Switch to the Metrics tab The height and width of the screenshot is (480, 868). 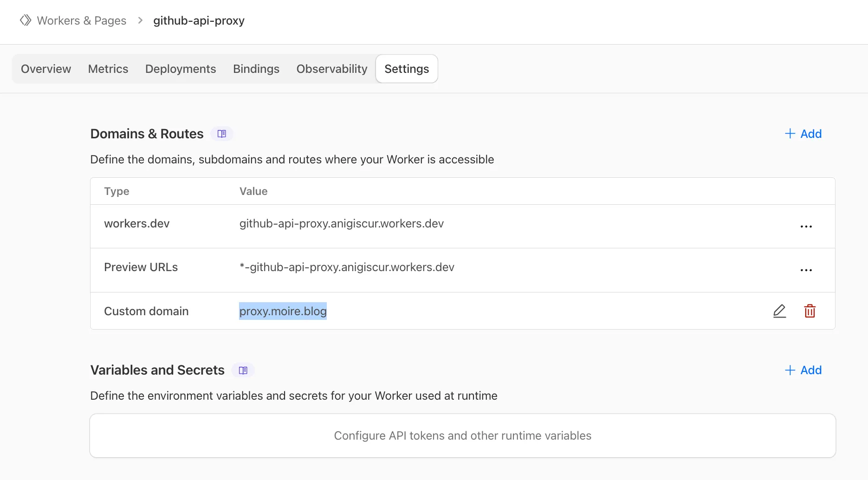108,69
